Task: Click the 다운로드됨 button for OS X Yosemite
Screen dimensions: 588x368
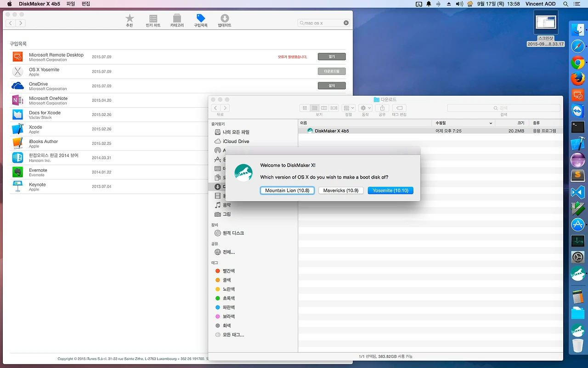Action: tap(332, 71)
